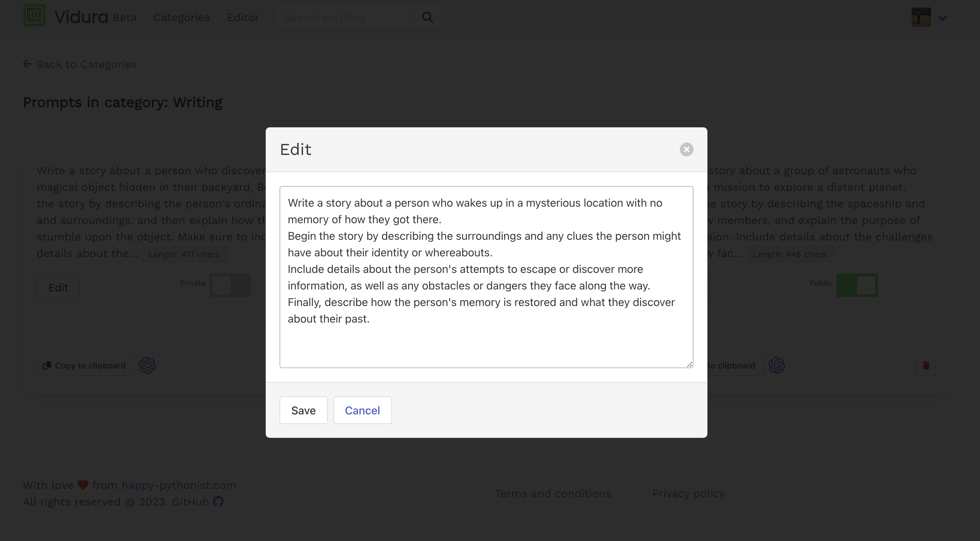
Task: Save the edited prompt text
Action: 303,410
